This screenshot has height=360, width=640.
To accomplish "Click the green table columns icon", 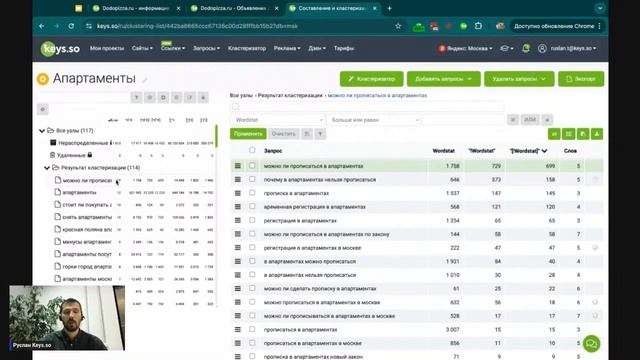I will point(568,134).
